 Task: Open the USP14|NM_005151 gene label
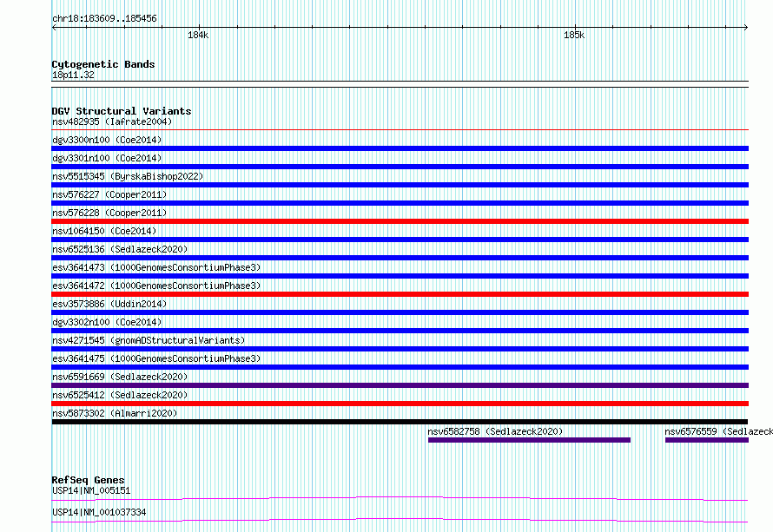coord(91,490)
